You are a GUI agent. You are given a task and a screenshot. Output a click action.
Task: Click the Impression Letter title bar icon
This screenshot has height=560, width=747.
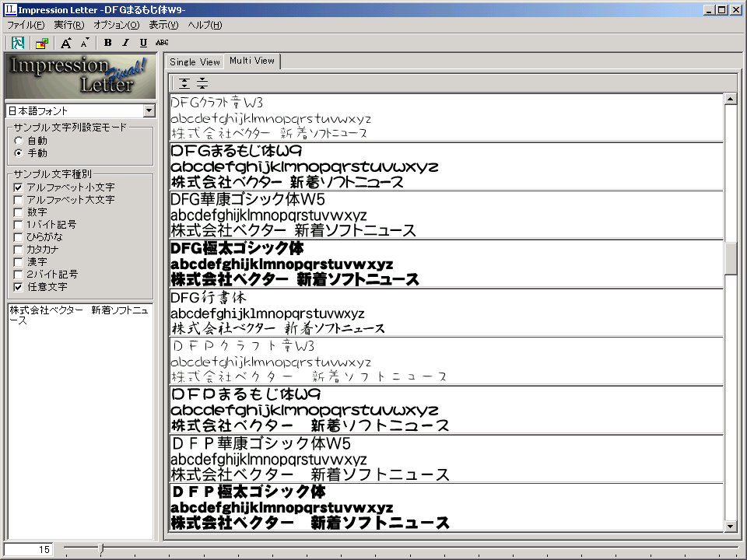pyautogui.click(x=9, y=9)
